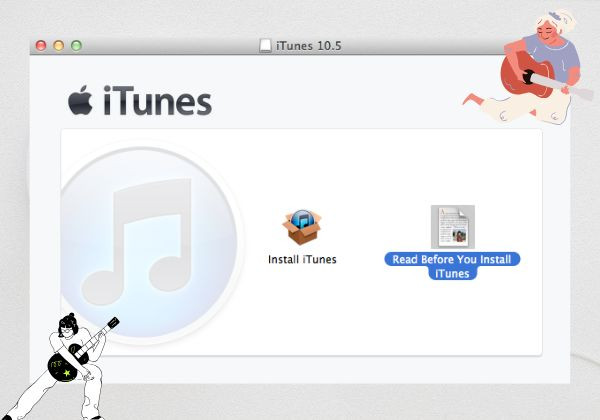Open the Install iTunes package icon

(x=302, y=227)
